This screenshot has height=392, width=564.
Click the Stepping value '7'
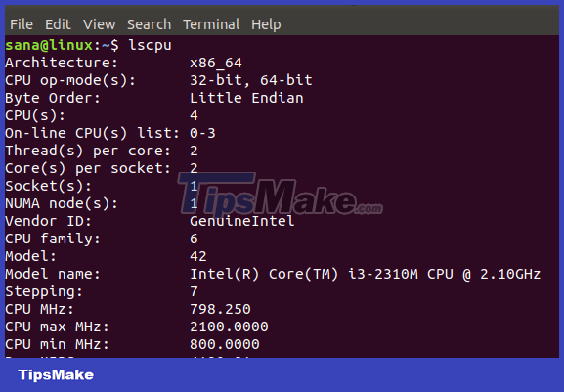(194, 291)
